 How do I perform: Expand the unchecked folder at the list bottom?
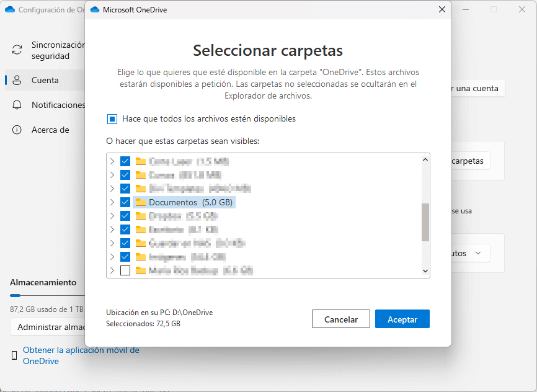112,270
